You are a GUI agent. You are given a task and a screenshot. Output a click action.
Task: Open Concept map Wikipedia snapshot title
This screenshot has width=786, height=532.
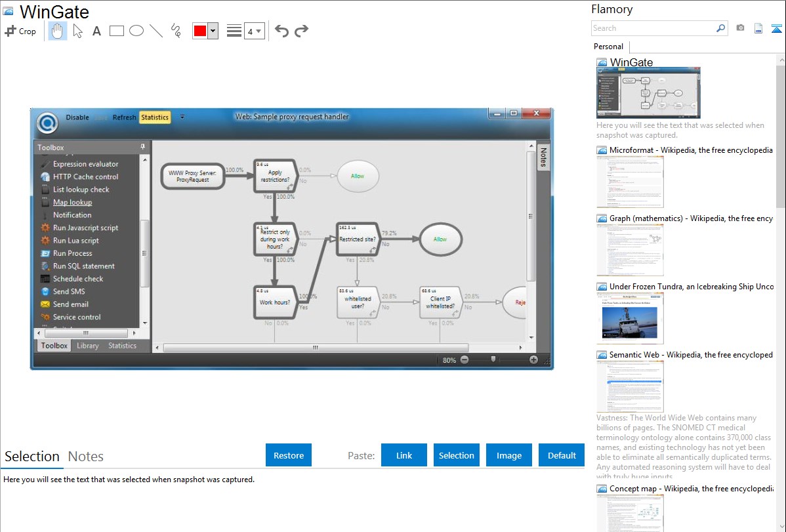click(x=691, y=488)
